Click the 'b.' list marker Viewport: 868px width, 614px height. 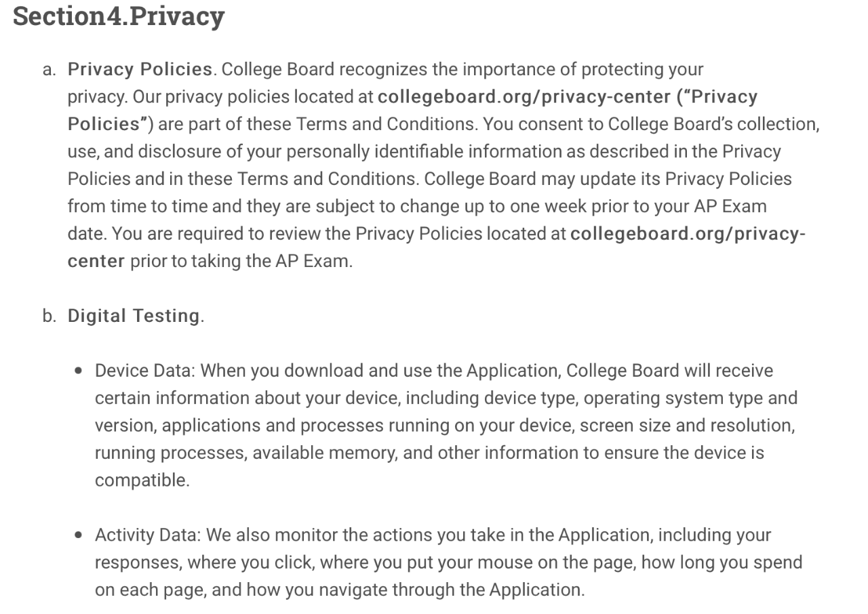click(x=49, y=316)
